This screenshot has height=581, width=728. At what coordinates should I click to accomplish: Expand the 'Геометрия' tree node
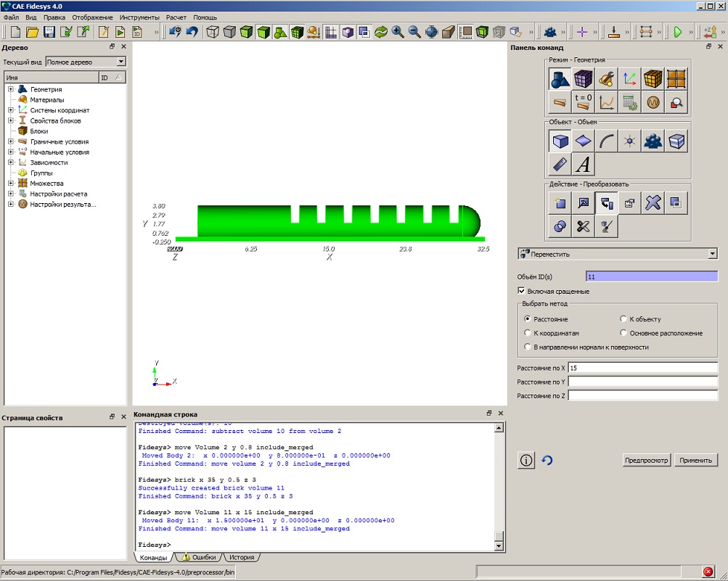point(11,89)
